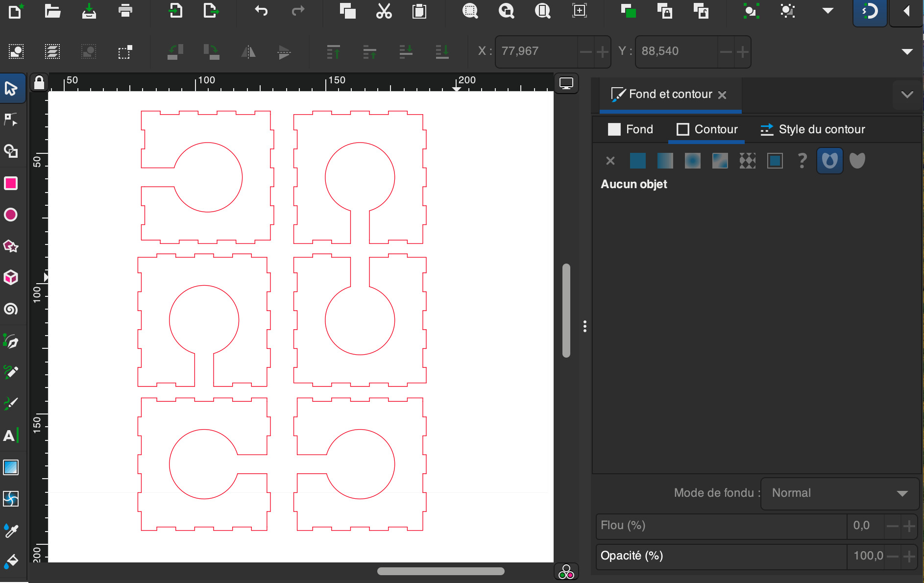Zoom to fit drawing
This screenshot has width=924, height=583.
pos(507,11)
